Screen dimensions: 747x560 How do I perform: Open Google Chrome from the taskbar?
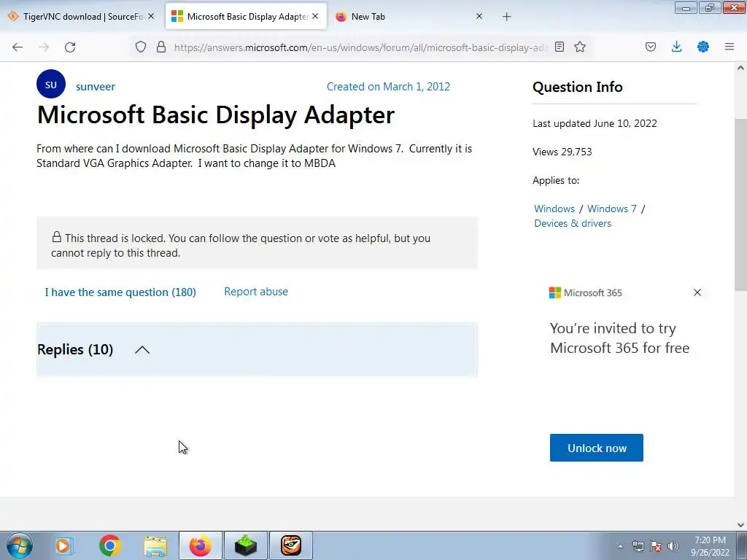(109, 545)
